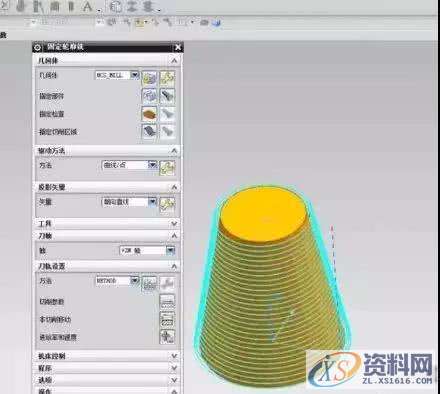Click the 切削参数 label
The width and height of the screenshot is (440, 394).
tap(51, 302)
